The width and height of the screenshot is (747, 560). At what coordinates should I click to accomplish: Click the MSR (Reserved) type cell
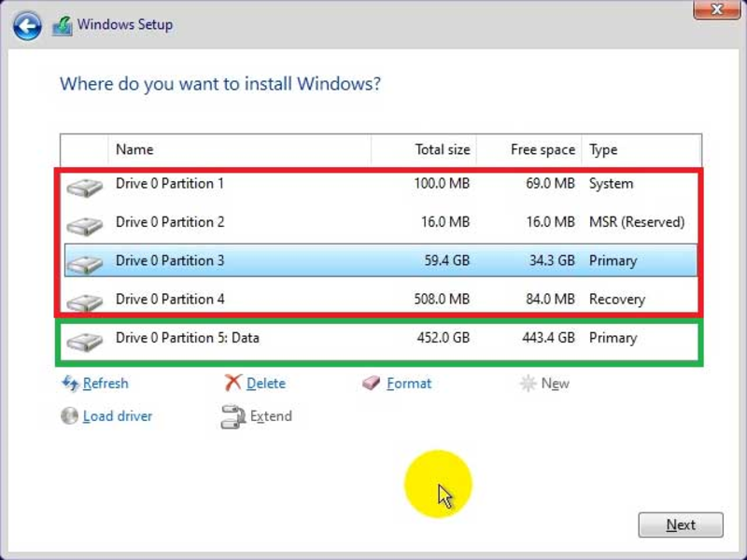tap(637, 222)
